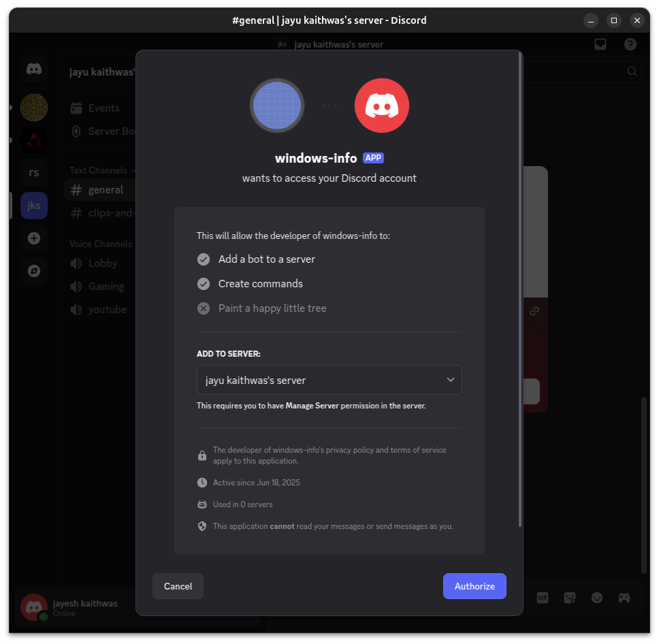Select the golden mandala server icon
Screen dimensions: 659x644
[34, 107]
